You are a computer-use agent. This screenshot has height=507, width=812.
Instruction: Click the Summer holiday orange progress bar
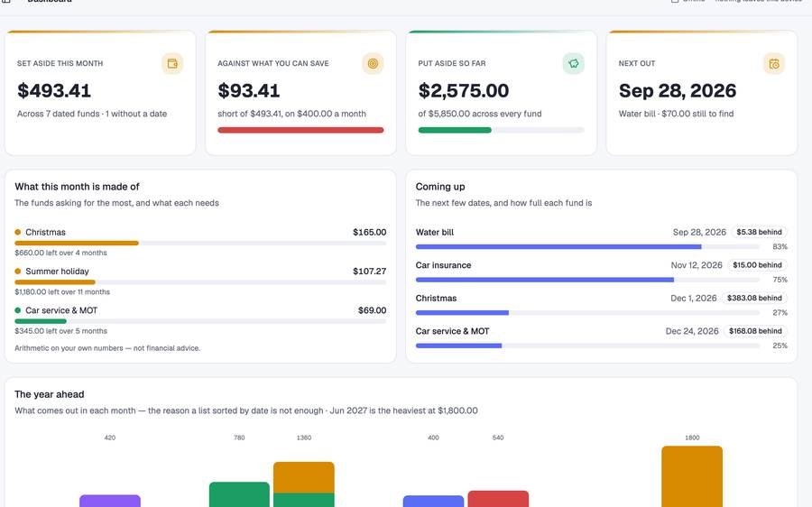pos(55,282)
